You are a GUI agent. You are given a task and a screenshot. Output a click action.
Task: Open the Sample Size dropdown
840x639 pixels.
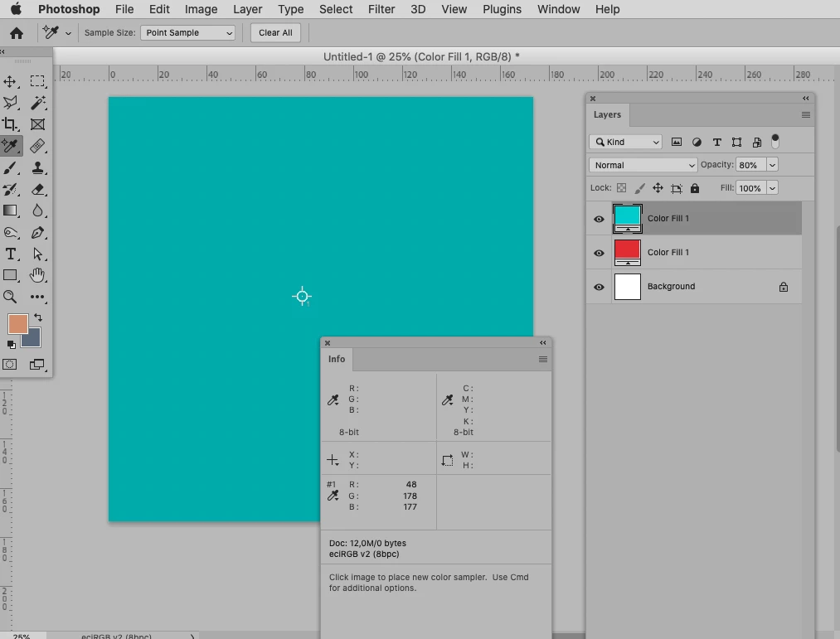coord(188,32)
